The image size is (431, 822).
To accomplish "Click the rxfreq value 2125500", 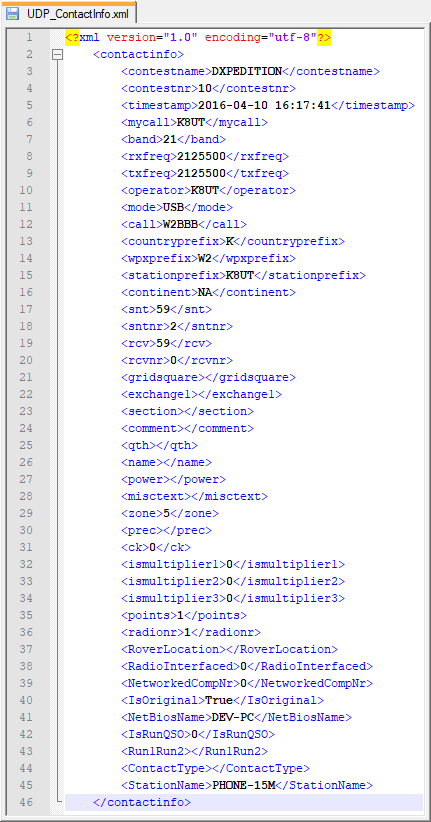I will (x=201, y=156).
